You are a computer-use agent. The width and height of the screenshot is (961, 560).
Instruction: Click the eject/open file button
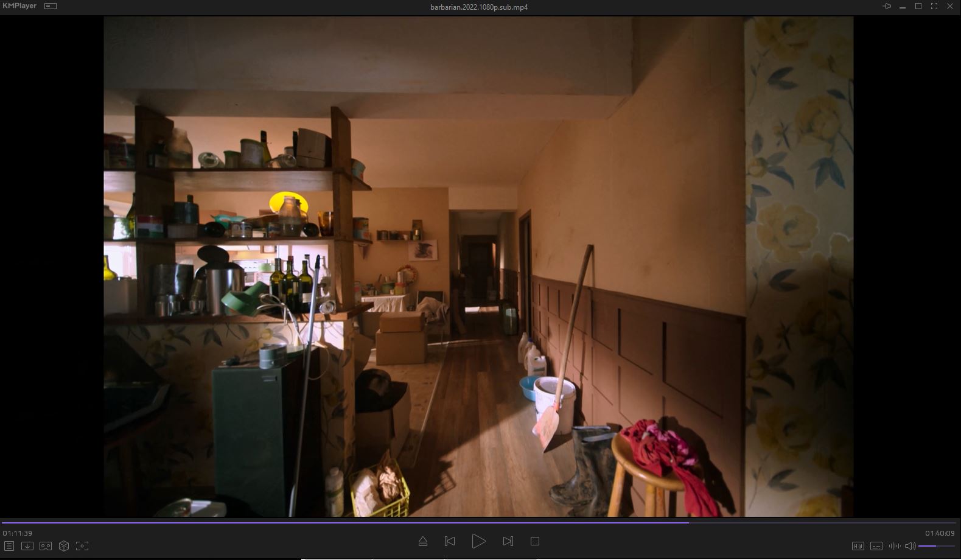[423, 541]
